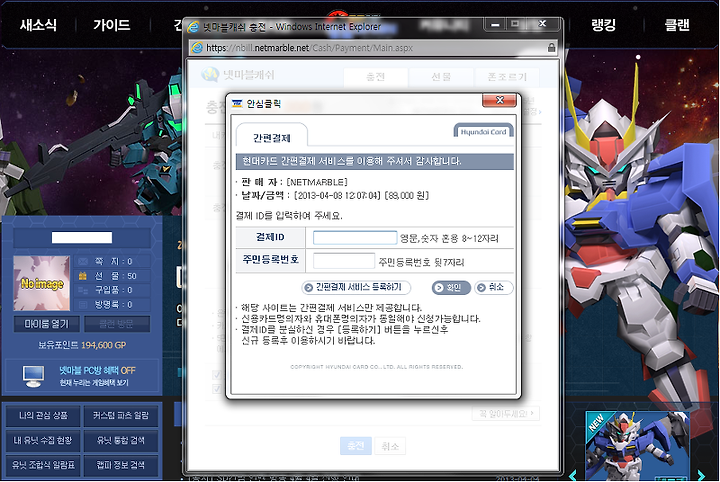The height and width of the screenshot is (482, 720).
Task: Click the 쪽 지 : 0 count text
Action: click(113, 261)
